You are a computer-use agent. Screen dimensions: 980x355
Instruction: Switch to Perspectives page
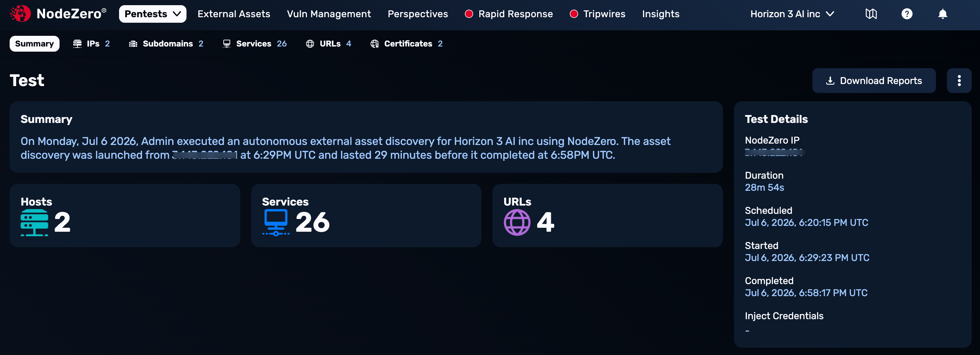point(418,14)
